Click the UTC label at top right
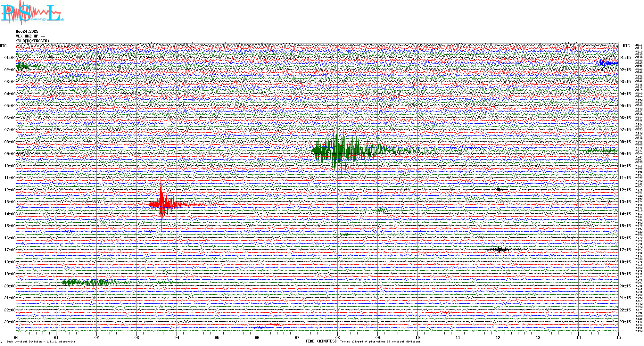Image resolution: width=644 pixels, height=346 pixels. pyautogui.click(x=626, y=46)
